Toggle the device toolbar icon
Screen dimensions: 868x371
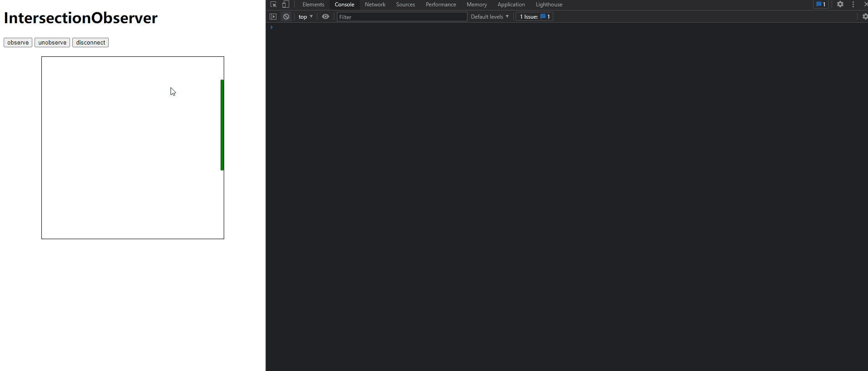[x=286, y=5]
